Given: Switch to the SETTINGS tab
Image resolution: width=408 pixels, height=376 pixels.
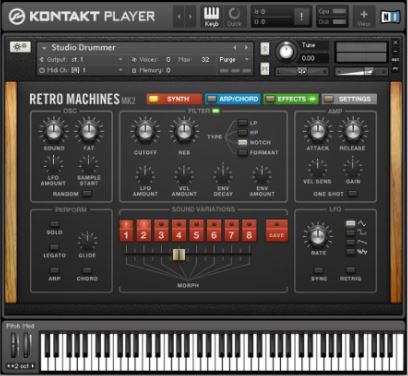Looking at the screenshot, I should (x=349, y=99).
